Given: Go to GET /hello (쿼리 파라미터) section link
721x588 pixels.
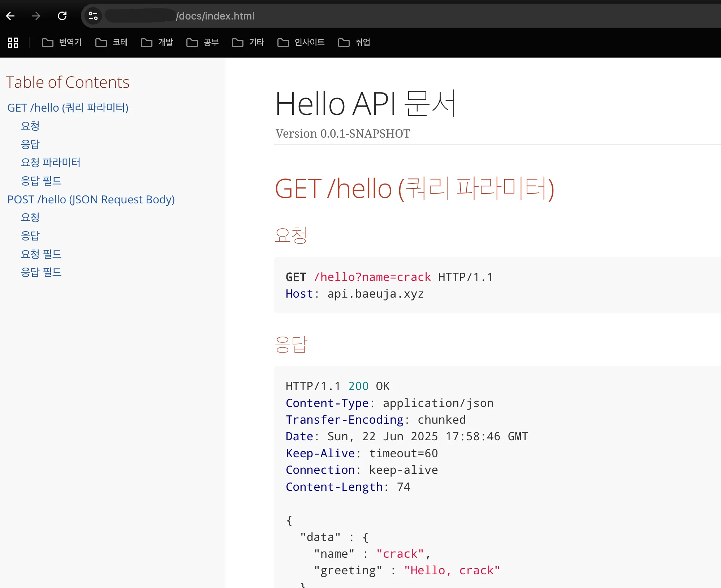Looking at the screenshot, I should 68,108.
